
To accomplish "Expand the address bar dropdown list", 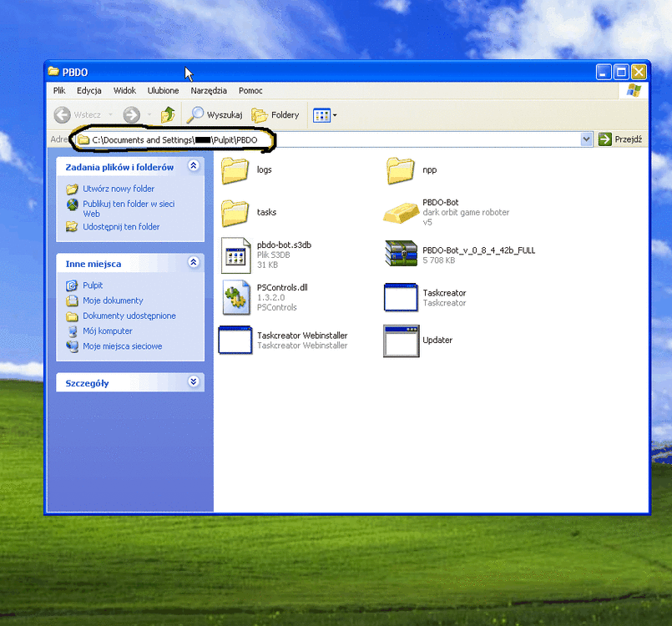I will tap(586, 139).
